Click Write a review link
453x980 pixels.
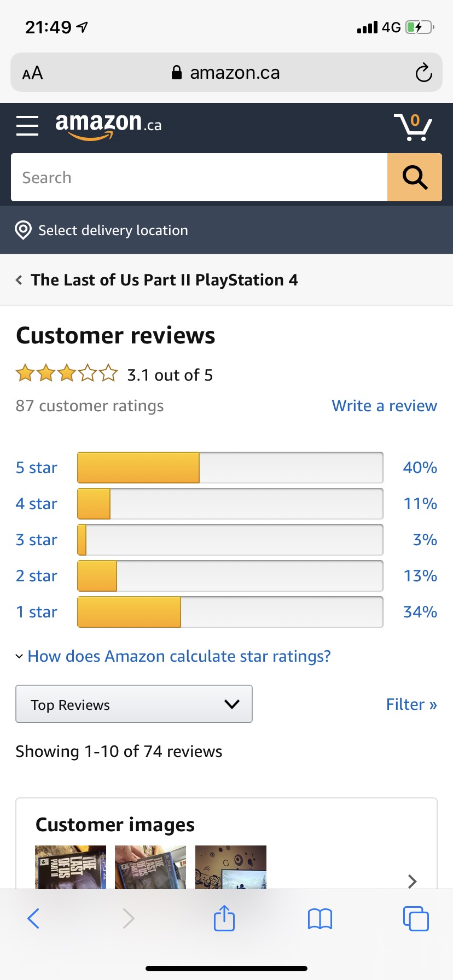(x=384, y=406)
